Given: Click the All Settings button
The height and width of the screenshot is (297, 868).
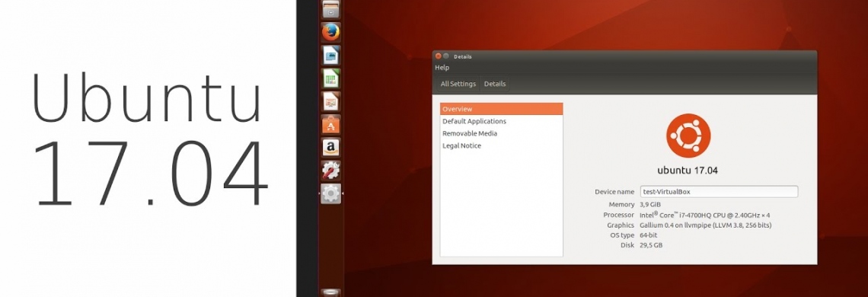Looking at the screenshot, I should point(458,85).
